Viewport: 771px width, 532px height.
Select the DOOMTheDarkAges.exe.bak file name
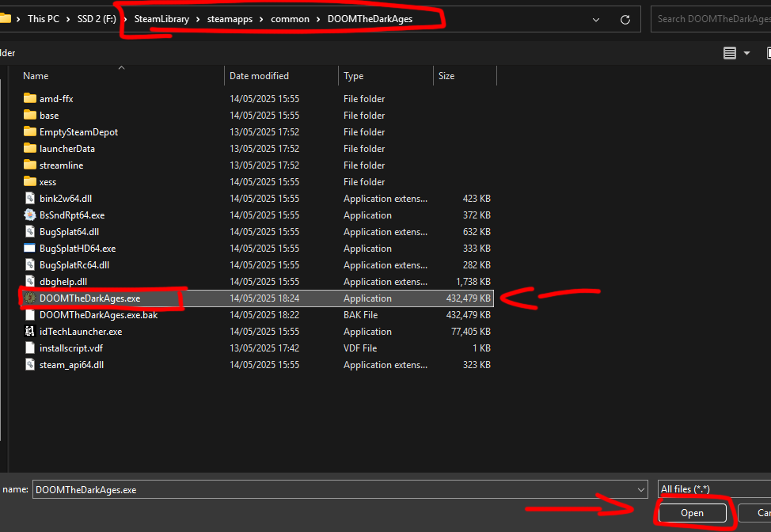coord(98,314)
